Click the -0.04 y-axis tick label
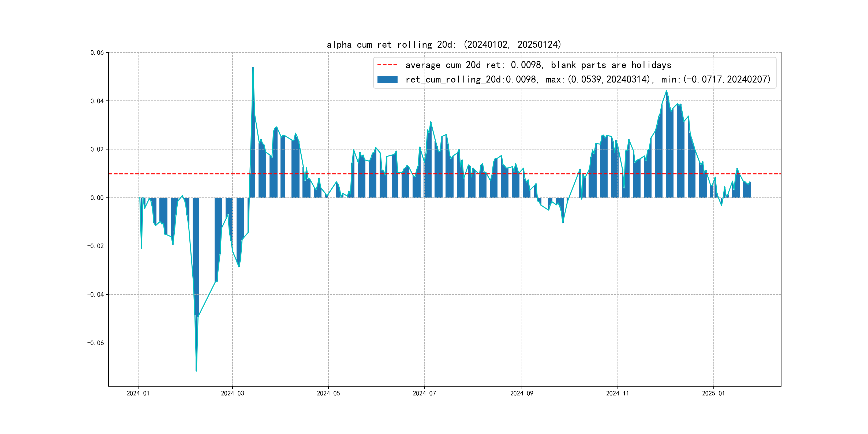The height and width of the screenshot is (434, 868). tap(96, 294)
